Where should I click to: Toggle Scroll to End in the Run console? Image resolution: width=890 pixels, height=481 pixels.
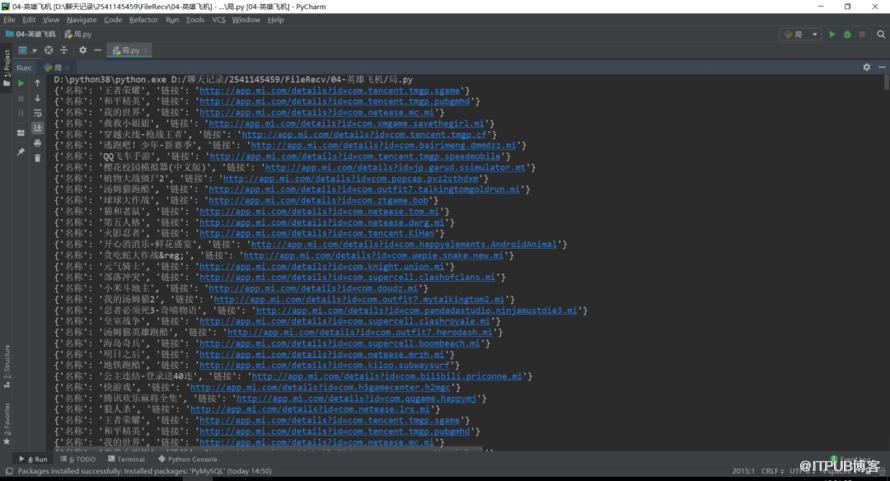click(37, 127)
